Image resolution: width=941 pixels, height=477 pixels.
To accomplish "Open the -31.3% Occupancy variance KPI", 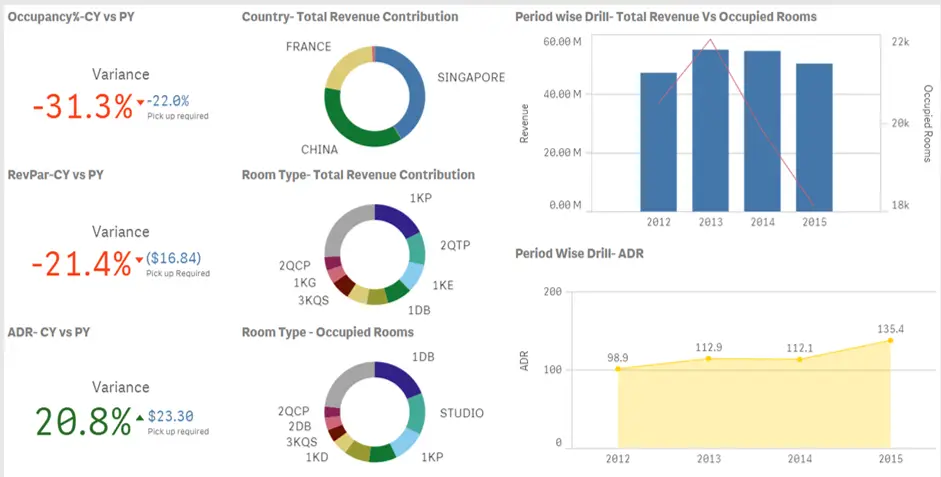I will [82, 107].
